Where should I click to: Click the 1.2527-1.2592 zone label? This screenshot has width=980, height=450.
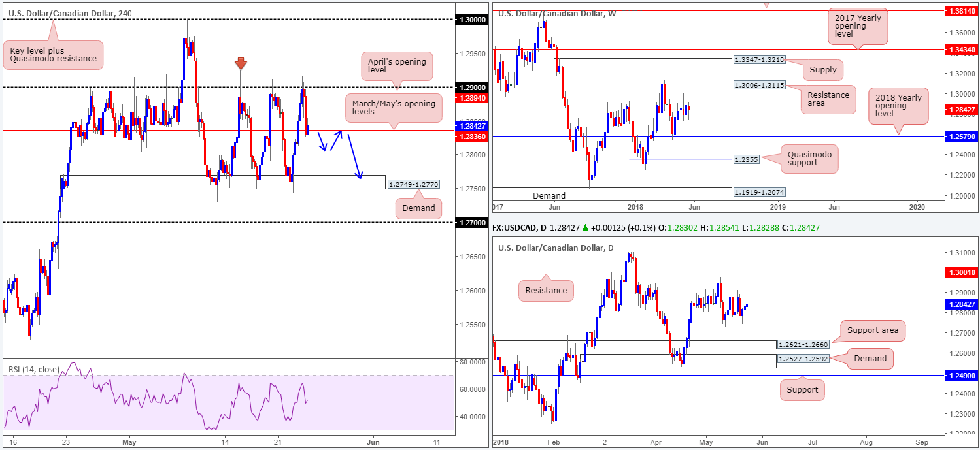(803, 359)
